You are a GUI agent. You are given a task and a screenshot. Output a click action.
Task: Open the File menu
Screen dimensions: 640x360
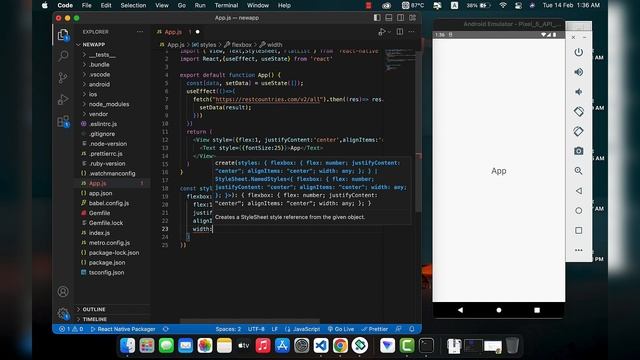pos(87,5)
